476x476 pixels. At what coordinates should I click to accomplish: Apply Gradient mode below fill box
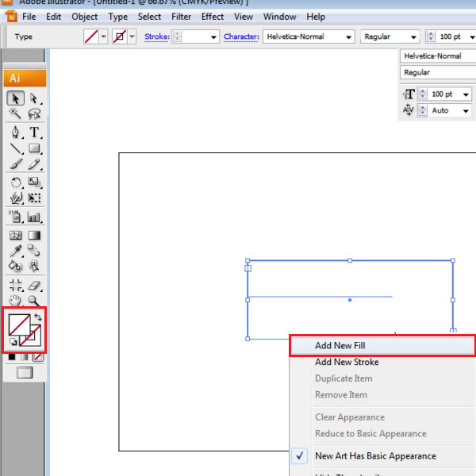point(25,357)
